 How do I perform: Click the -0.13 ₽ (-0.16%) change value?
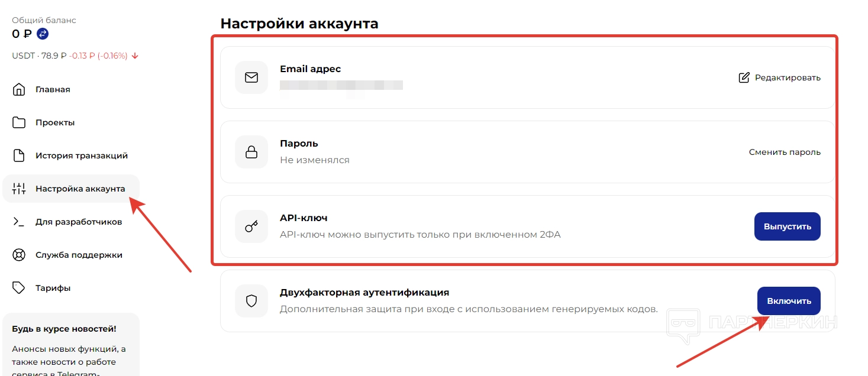click(98, 56)
